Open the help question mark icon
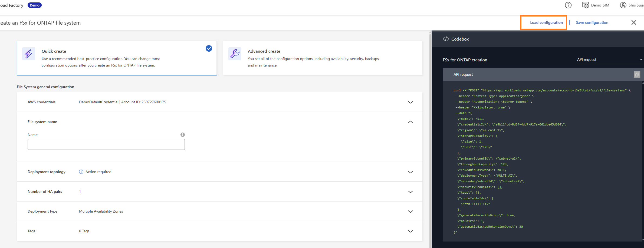 click(568, 5)
